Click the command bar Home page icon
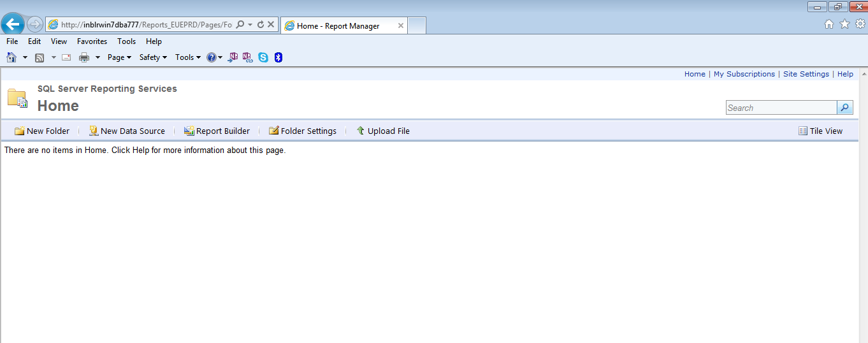868x343 pixels. coord(11,57)
